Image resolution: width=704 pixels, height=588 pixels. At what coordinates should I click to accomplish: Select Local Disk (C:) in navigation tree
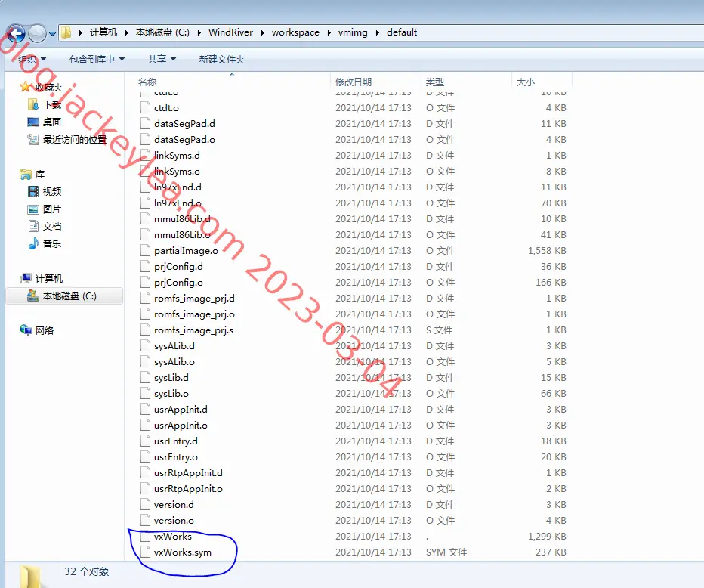(64, 296)
